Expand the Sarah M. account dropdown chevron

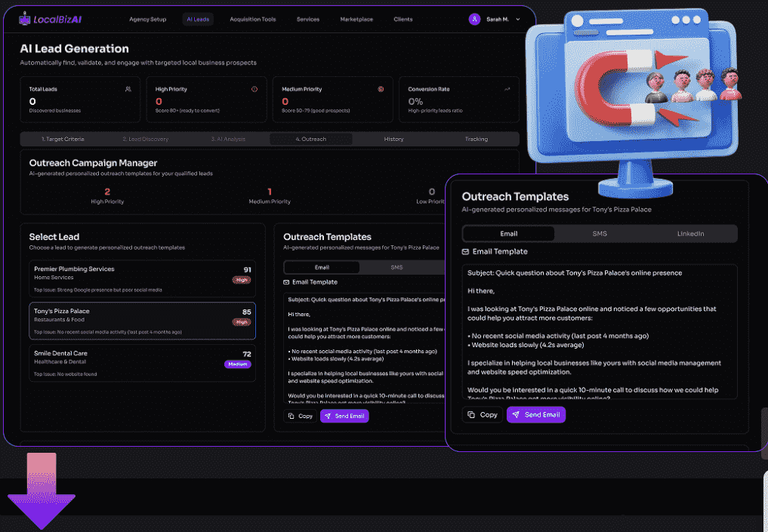pos(518,19)
